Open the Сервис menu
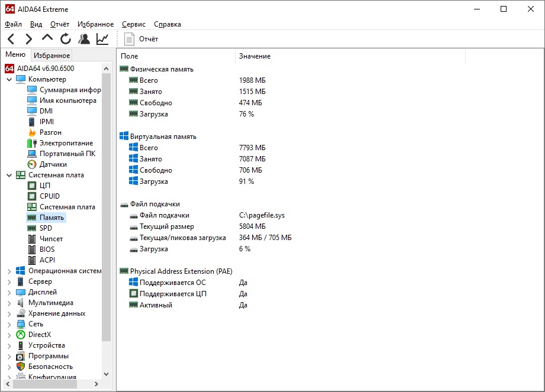545x392 pixels. point(134,24)
